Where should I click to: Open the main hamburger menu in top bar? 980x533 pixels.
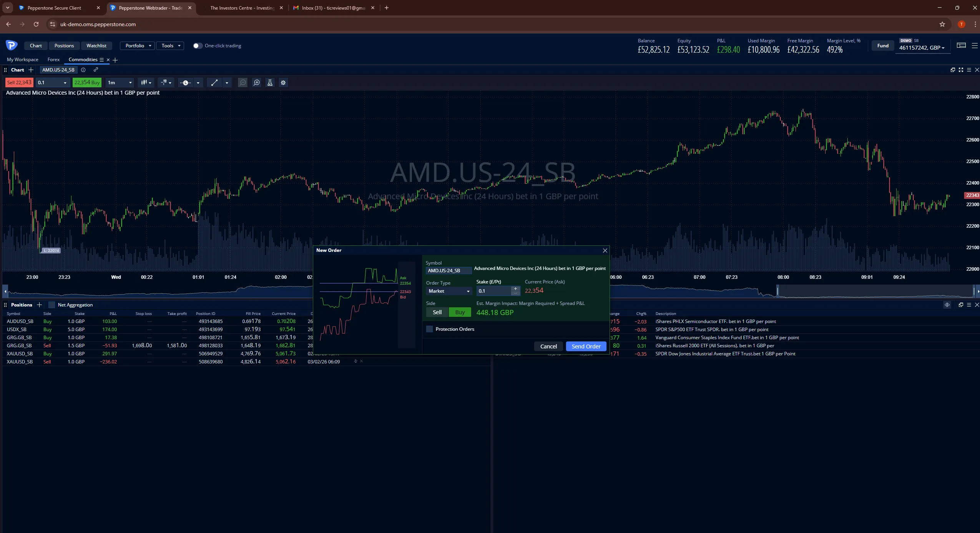point(975,45)
